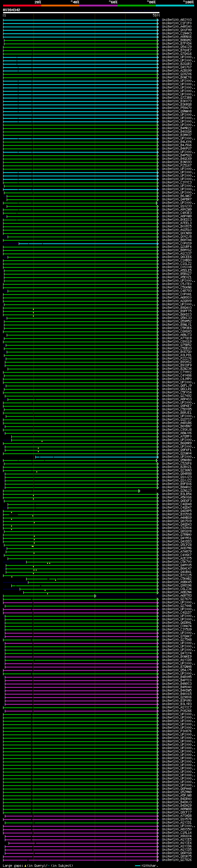Click label UniRef100_Q4YMS1
Image resolution: width=197 pixels, height=868 pixels.
[177, 538]
